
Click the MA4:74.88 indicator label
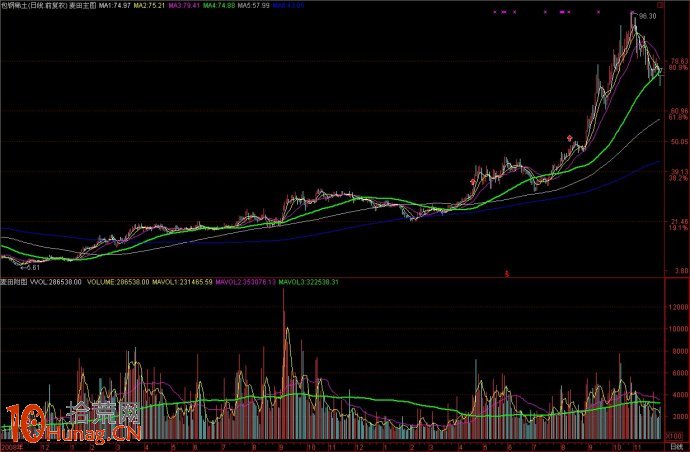tap(219, 6)
